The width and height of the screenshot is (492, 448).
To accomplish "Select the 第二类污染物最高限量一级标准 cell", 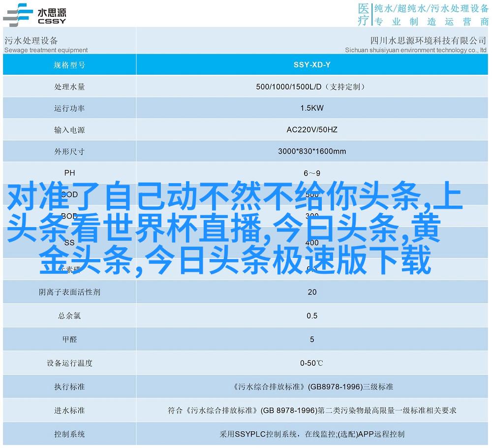I will point(312,410).
